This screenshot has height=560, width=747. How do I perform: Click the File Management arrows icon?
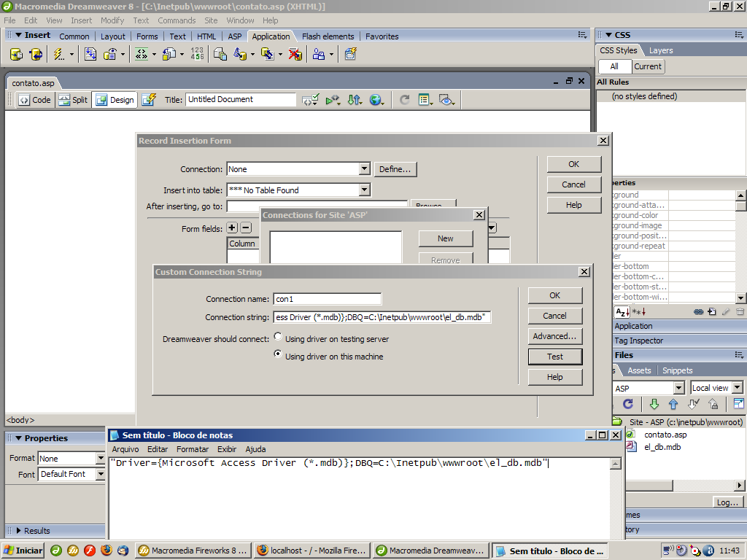click(x=355, y=100)
